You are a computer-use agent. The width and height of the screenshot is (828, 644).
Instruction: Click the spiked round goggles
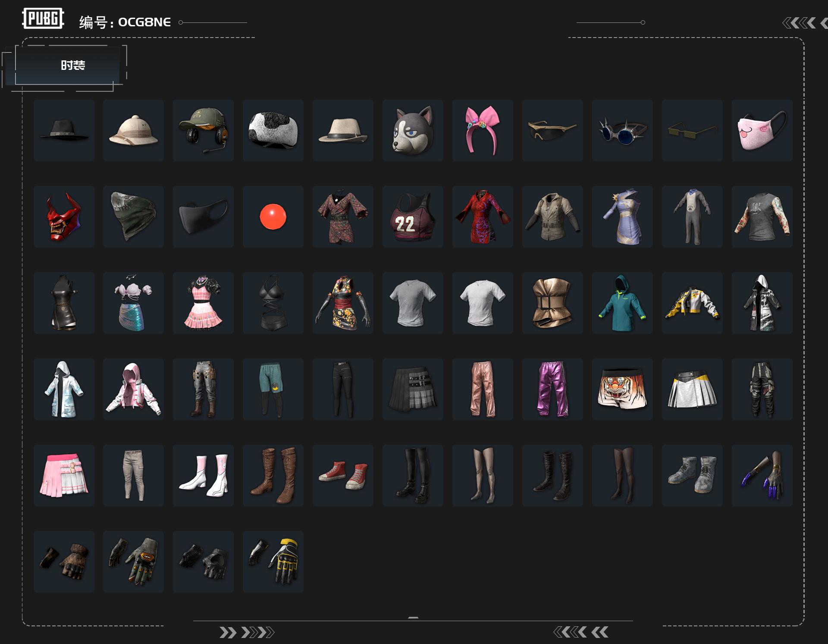pyautogui.click(x=622, y=130)
